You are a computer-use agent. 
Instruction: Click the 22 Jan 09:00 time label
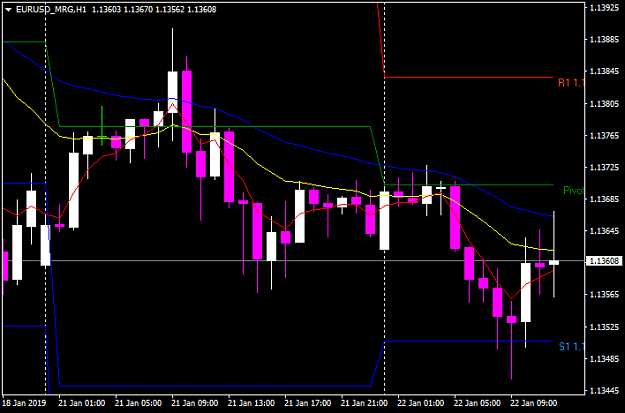click(534, 403)
